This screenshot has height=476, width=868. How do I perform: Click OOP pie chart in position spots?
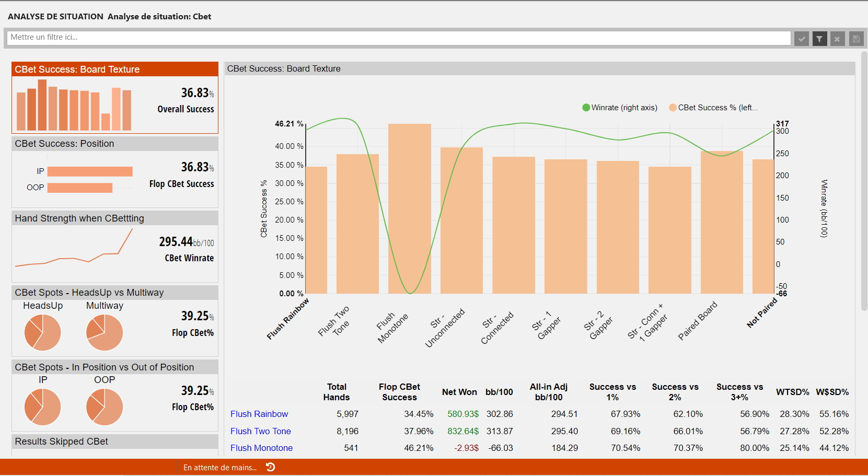(105, 407)
